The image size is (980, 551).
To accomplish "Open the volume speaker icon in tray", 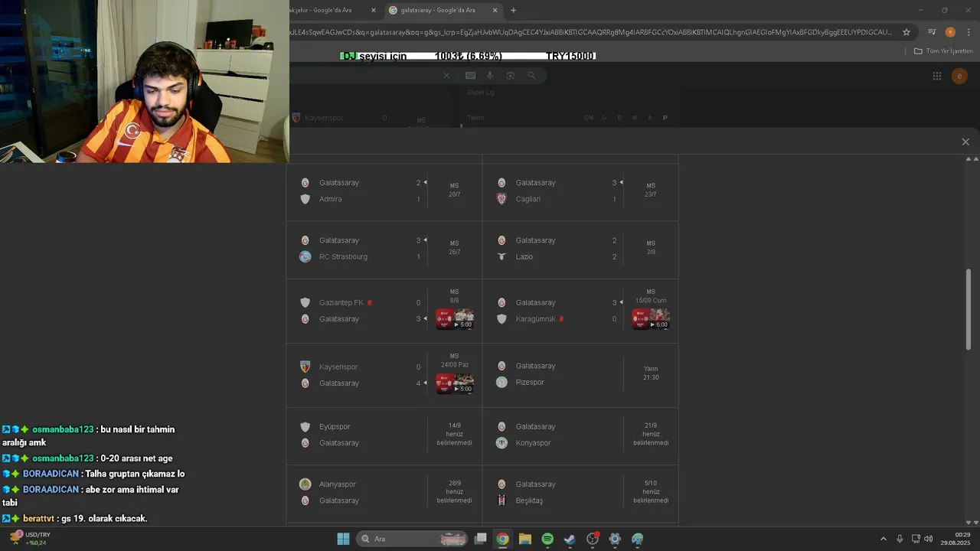I will click(929, 539).
